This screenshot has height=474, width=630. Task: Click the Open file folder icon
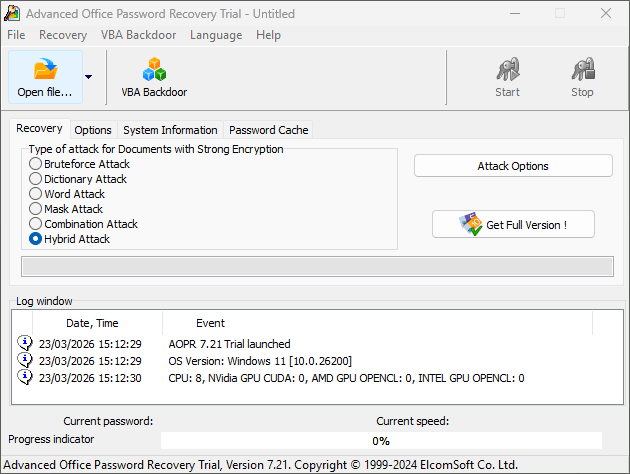[x=45, y=69]
